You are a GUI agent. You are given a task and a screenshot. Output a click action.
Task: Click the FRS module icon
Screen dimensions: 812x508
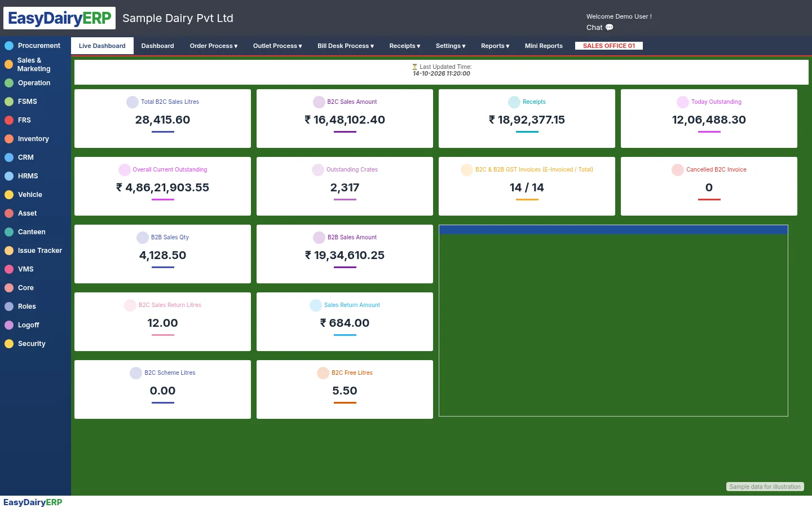9,120
